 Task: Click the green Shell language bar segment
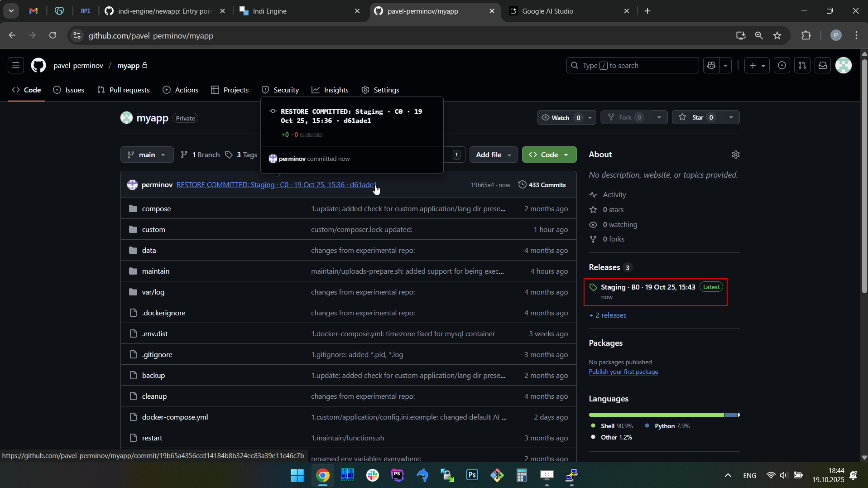tap(656, 415)
